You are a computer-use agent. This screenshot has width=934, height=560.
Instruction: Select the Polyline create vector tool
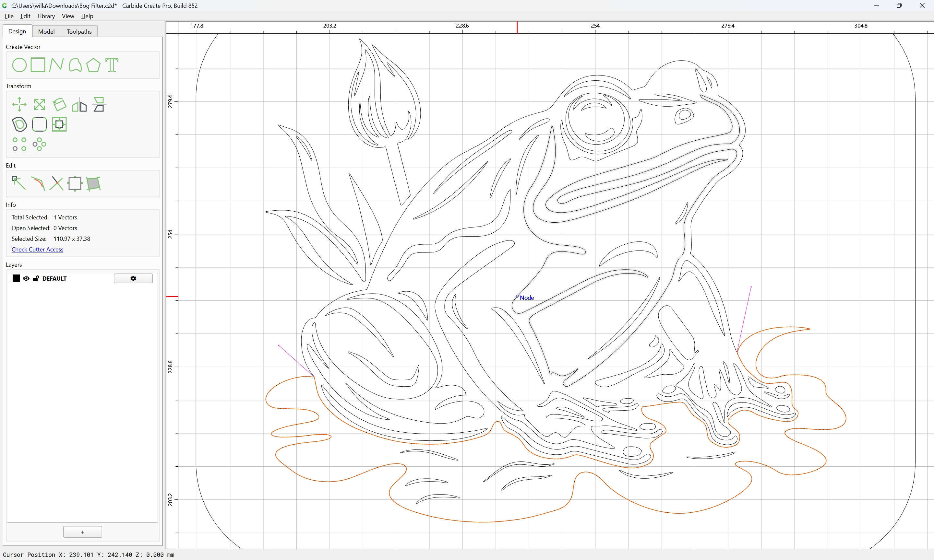click(56, 65)
